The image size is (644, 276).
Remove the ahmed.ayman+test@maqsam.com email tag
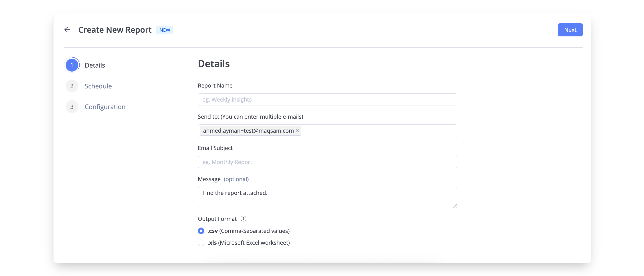pos(298,131)
